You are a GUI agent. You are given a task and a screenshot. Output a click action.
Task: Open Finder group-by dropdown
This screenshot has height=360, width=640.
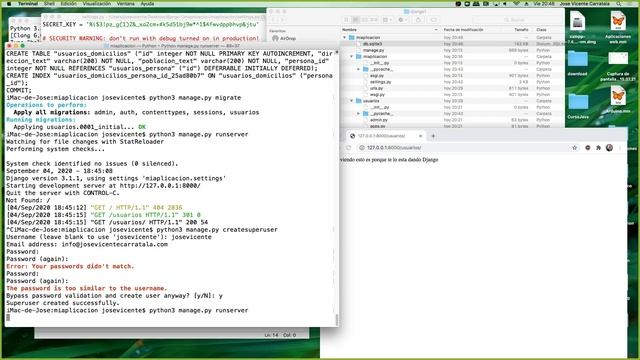pos(387,20)
